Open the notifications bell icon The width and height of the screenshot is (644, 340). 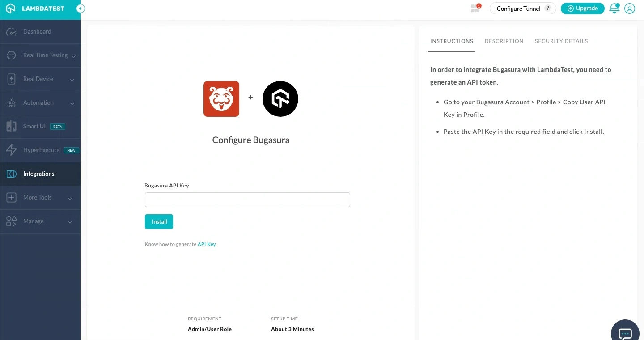coord(614,8)
